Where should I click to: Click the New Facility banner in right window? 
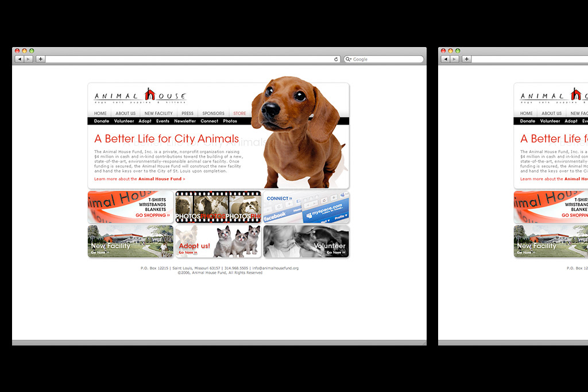tap(551, 242)
